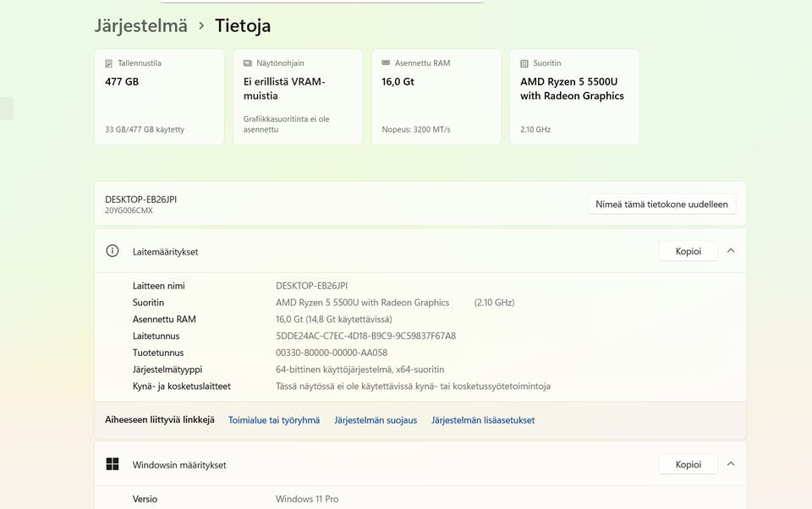Screen dimensions: 812x509
Task: Collapse the Windowsin määritykset section chevron
Action: click(731, 464)
